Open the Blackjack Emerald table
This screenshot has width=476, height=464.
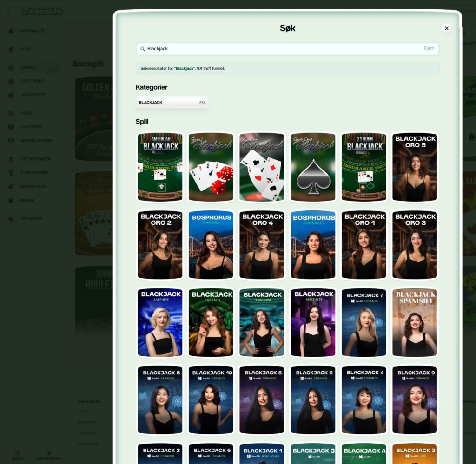click(211, 322)
